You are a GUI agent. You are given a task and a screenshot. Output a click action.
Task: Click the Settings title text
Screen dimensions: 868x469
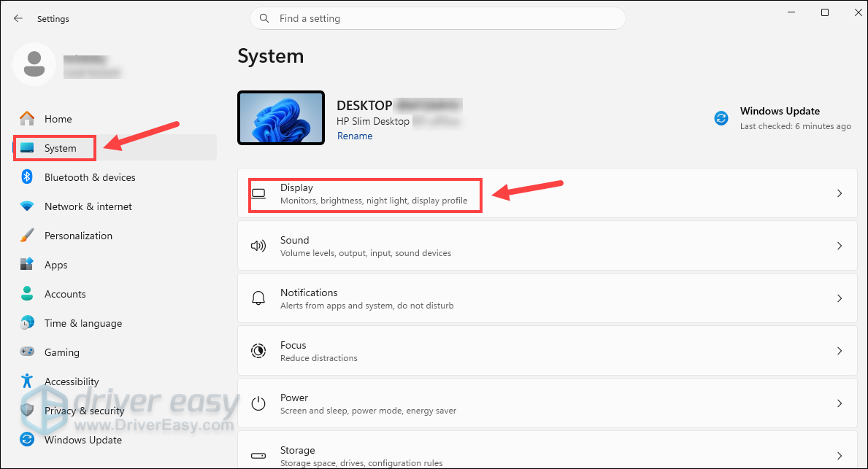pos(53,19)
